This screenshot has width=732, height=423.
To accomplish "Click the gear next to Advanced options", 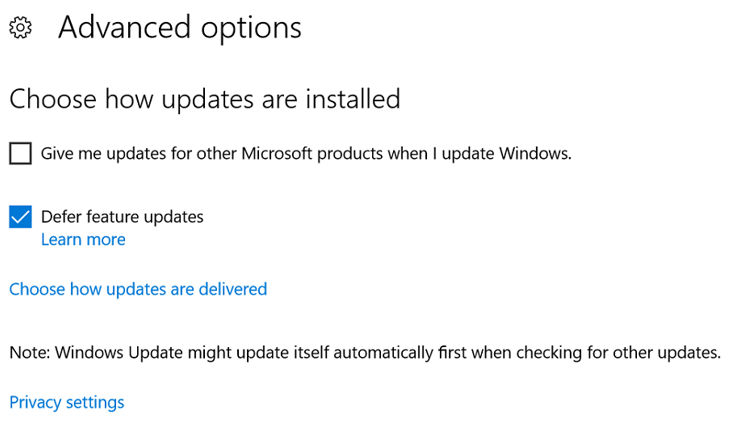I will (x=20, y=29).
